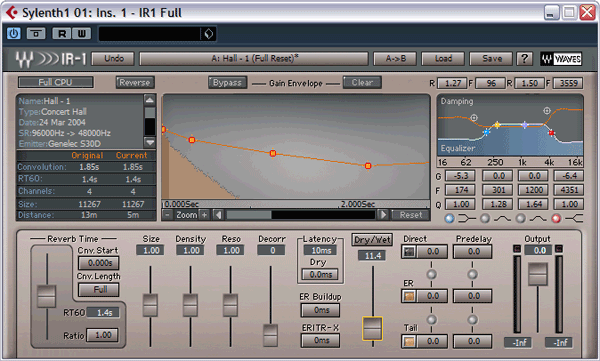The height and width of the screenshot is (361, 600).
Task: Click the Output fader handle
Action: (x=538, y=274)
